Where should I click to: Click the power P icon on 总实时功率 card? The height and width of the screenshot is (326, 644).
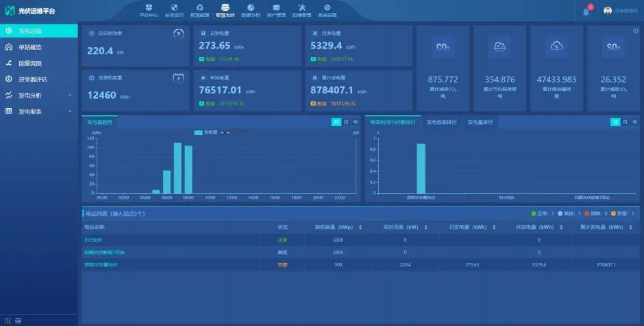click(178, 34)
